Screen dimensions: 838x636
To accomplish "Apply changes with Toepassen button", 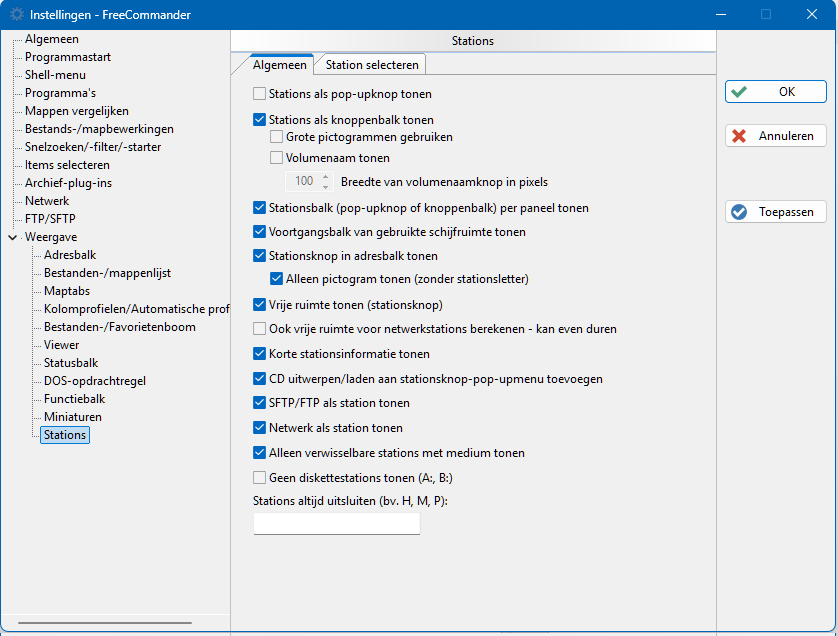I will tap(775, 212).
